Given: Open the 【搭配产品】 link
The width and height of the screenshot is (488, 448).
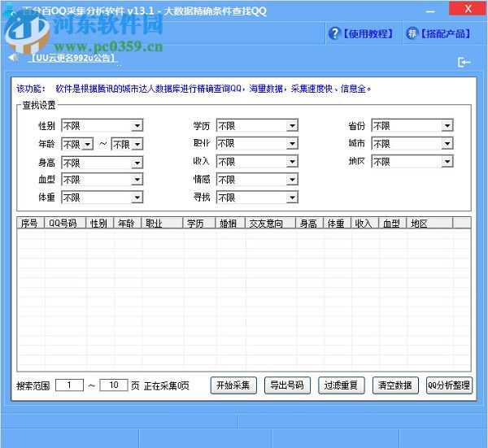Looking at the screenshot, I should tap(446, 33).
